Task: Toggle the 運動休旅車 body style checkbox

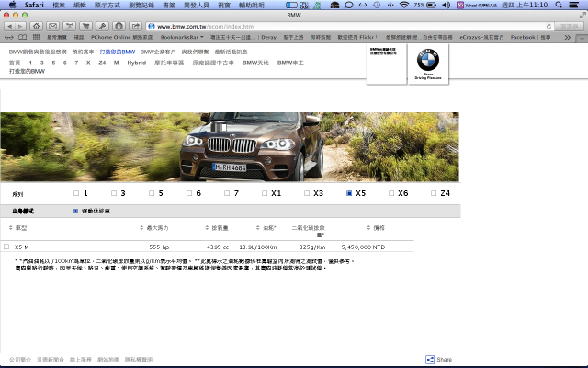Action: click(x=75, y=211)
